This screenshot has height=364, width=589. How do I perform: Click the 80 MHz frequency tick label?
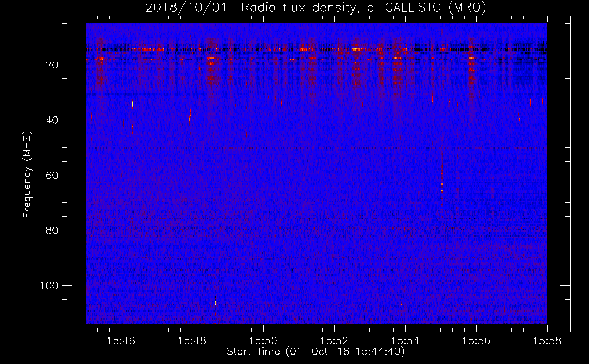(x=52, y=230)
